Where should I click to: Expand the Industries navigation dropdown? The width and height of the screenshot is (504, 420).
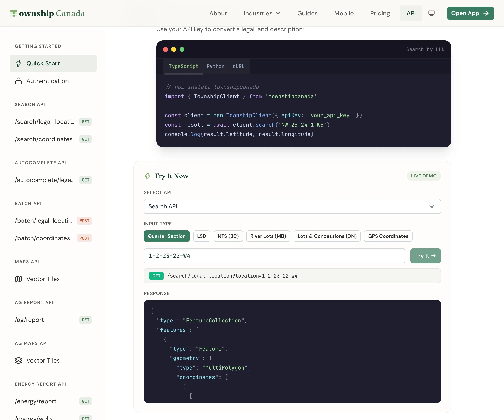pos(262,13)
